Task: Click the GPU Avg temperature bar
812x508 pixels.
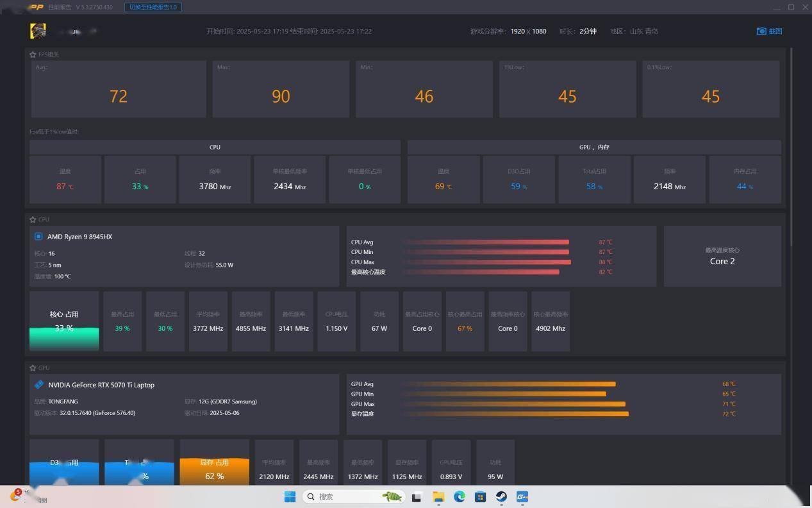Action: [510, 384]
